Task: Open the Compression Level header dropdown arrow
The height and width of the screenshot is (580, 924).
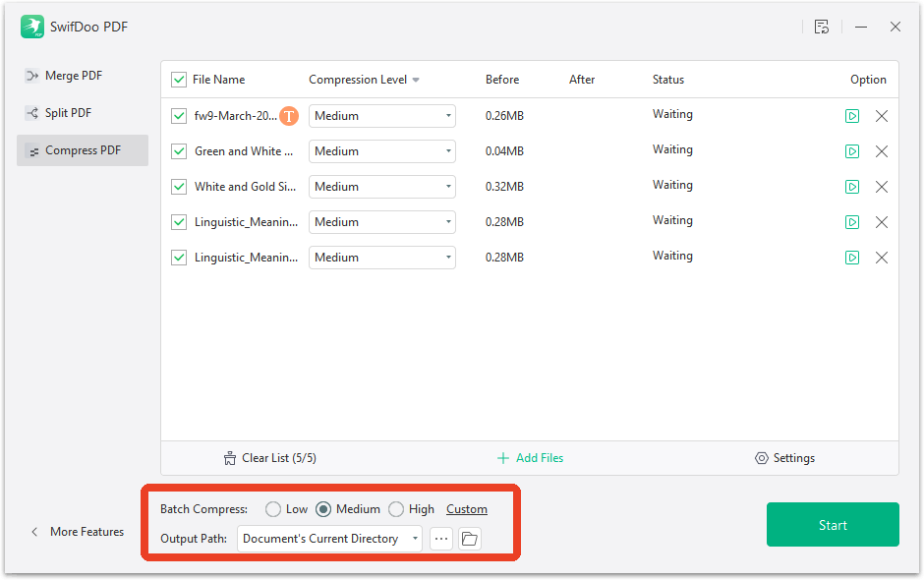Action: point(416,81)
